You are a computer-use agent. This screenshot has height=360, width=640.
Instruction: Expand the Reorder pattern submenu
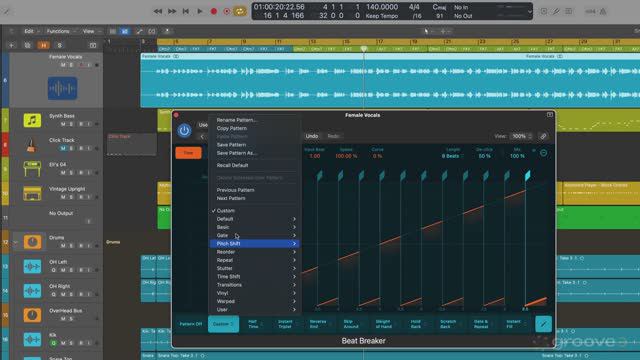[255, 252]
